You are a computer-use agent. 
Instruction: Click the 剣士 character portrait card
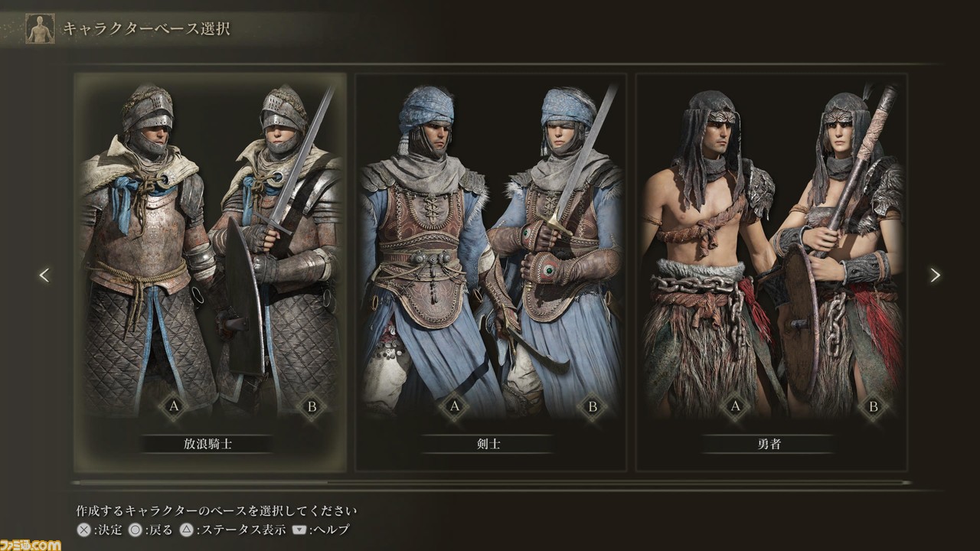tap(491, 272)
